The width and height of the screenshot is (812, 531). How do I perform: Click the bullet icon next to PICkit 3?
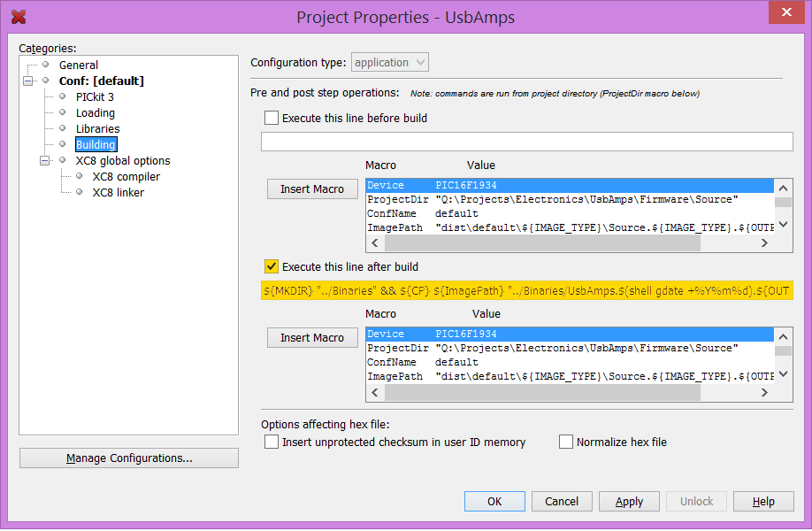[62, 96]
